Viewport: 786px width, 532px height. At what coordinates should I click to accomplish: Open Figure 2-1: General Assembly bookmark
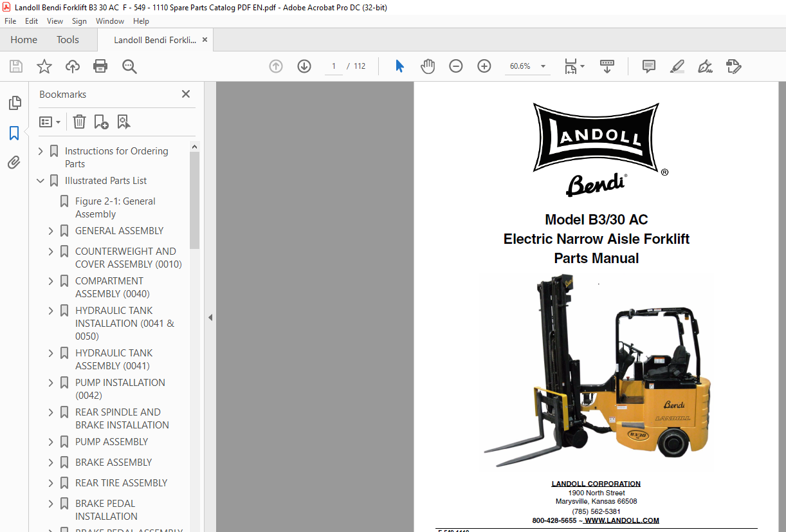[x=115, y=208]
